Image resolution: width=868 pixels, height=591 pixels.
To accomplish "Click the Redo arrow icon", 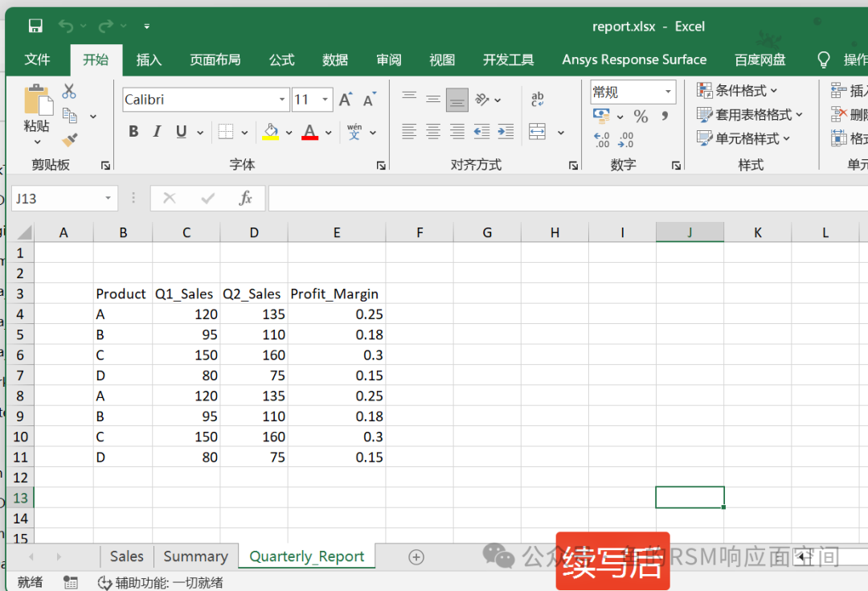I will pos(106,26).
